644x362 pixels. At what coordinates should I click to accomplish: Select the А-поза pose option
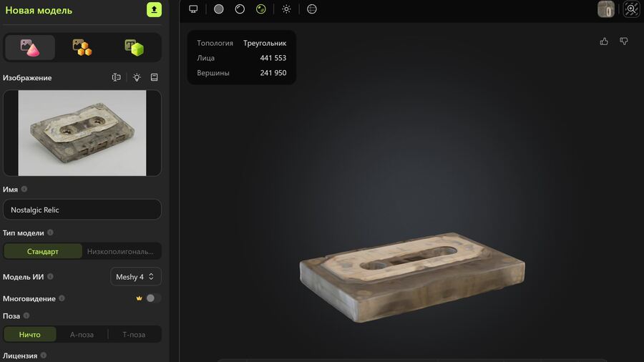click(x=82, y=335)
